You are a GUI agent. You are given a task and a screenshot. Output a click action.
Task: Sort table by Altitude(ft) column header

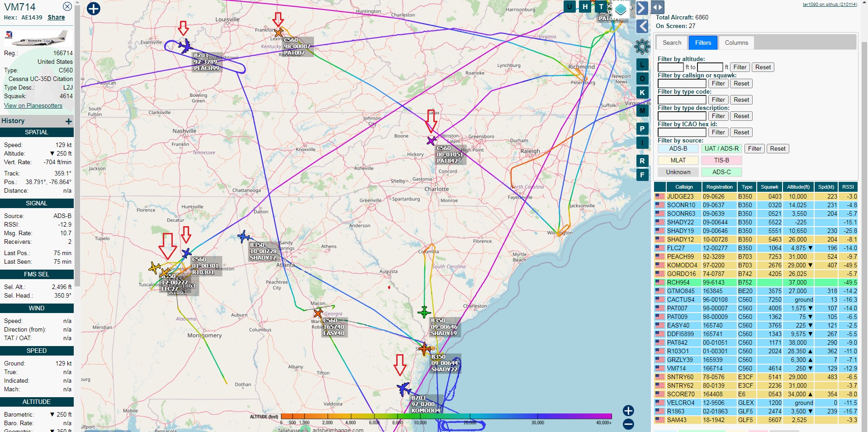tap(798, 187)
